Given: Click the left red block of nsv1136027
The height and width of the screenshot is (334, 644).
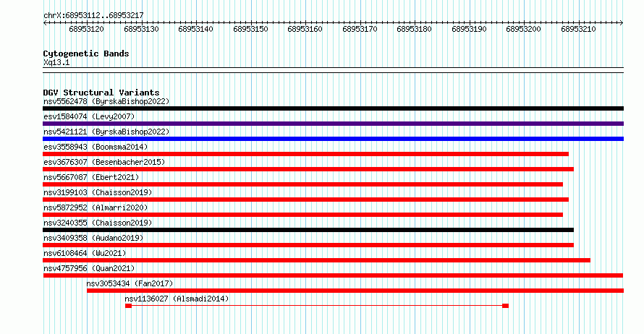Looking at the screenshot, I should [129, 306].
